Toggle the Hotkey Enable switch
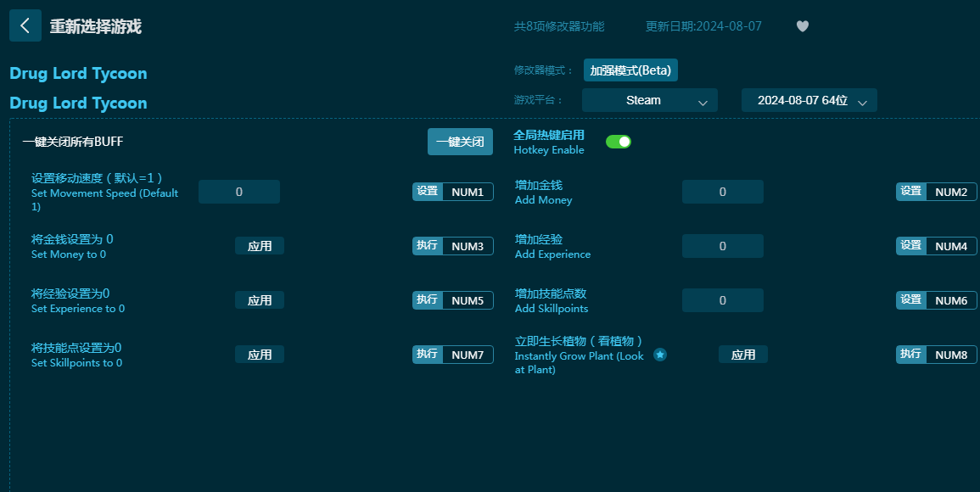This screenshot has width=980, height=492. (619, 142)
